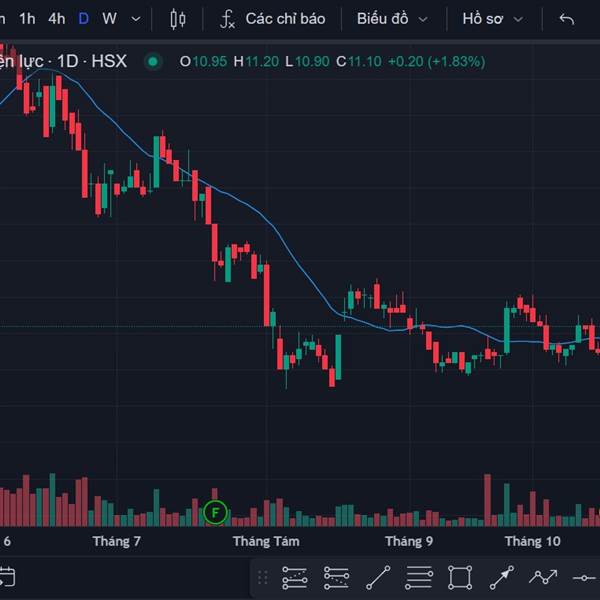
Task: Select the zigzag path drawing tool
Action: (543, 577)
